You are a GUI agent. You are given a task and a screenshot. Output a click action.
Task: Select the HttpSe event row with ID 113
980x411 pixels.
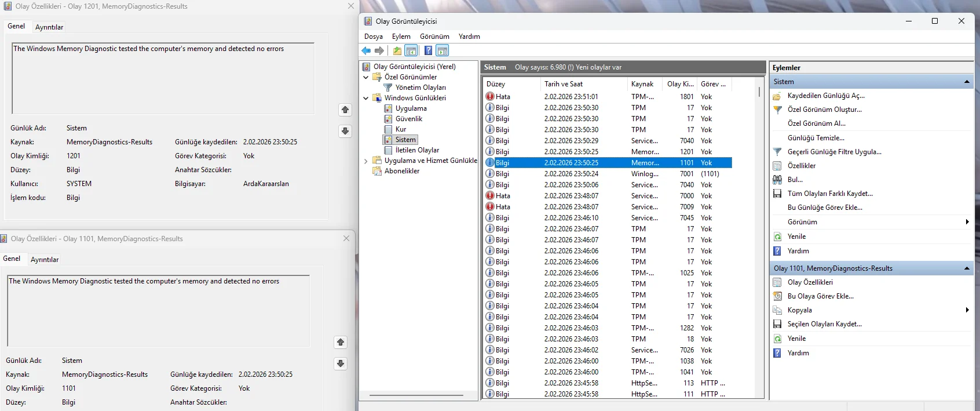click(608, 383)
